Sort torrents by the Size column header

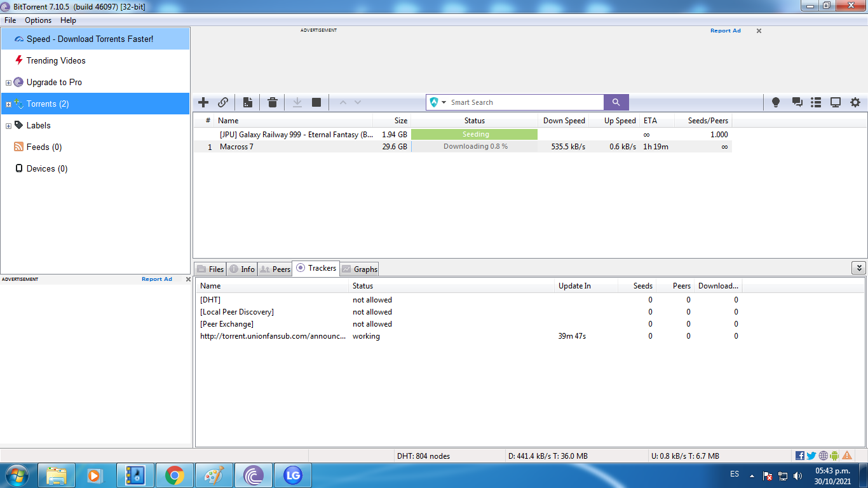(x=391, y=120)
